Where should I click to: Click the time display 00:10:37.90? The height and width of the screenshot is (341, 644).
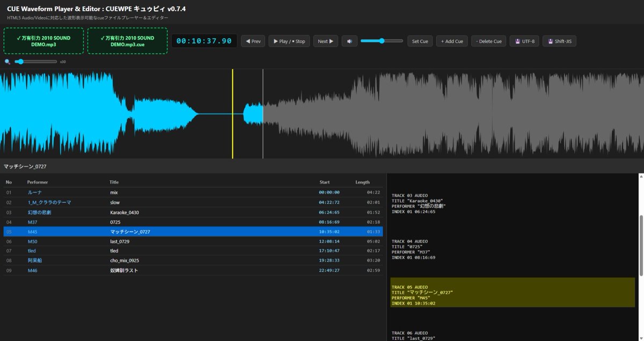click(204, 41)
